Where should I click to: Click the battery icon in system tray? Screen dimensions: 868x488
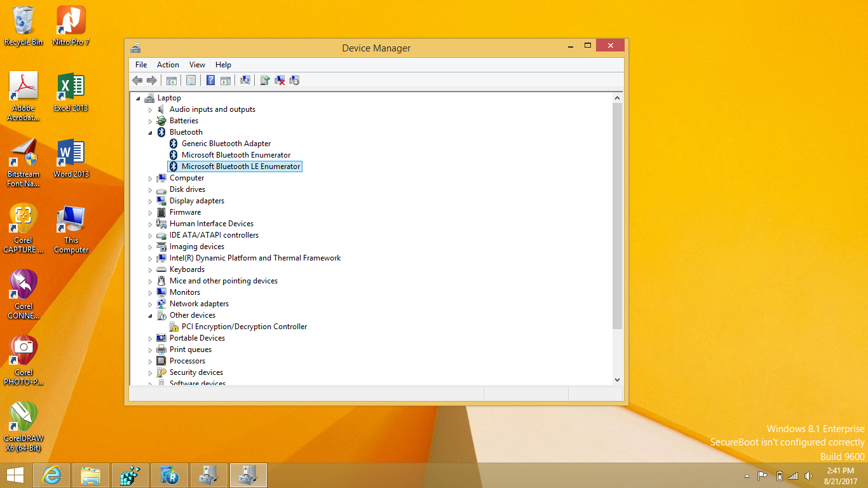click(x=779, y=476)
